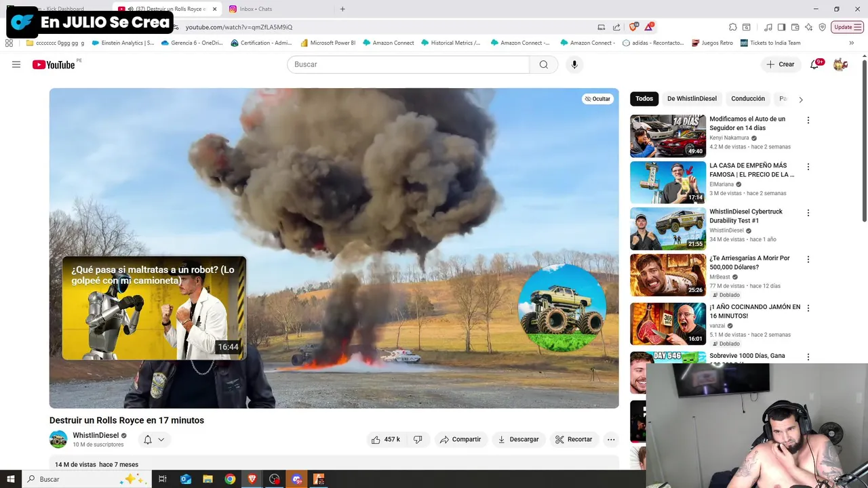Screen dimensions: 868x488
Task: Click the Descargar button
Action: point(518,439)
